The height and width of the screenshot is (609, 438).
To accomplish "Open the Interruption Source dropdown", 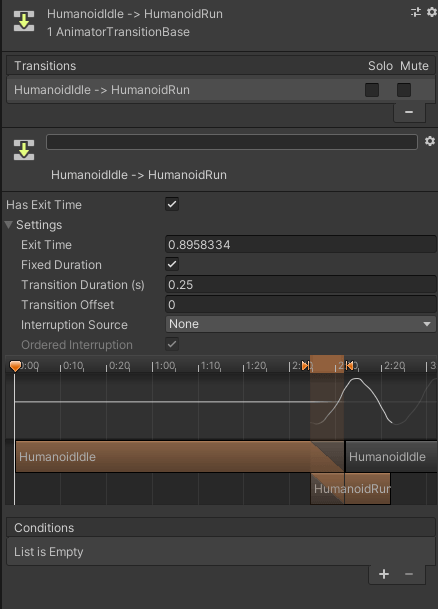I will 301,324.
